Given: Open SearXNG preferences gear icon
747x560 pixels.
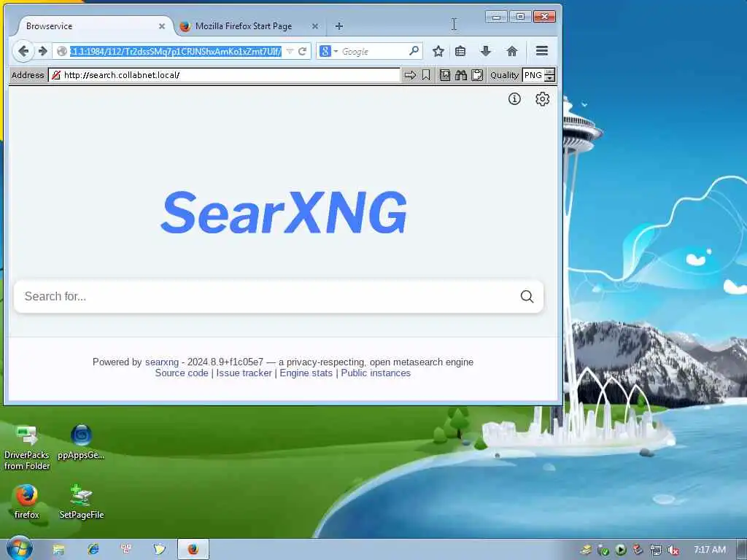Looking at the screenshot, I should [542, 99].
